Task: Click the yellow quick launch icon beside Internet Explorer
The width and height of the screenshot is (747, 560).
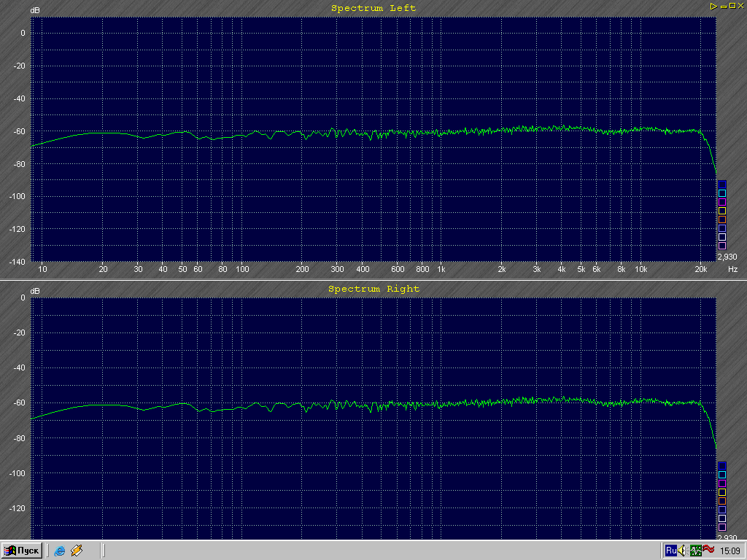Action: [77, 551]
